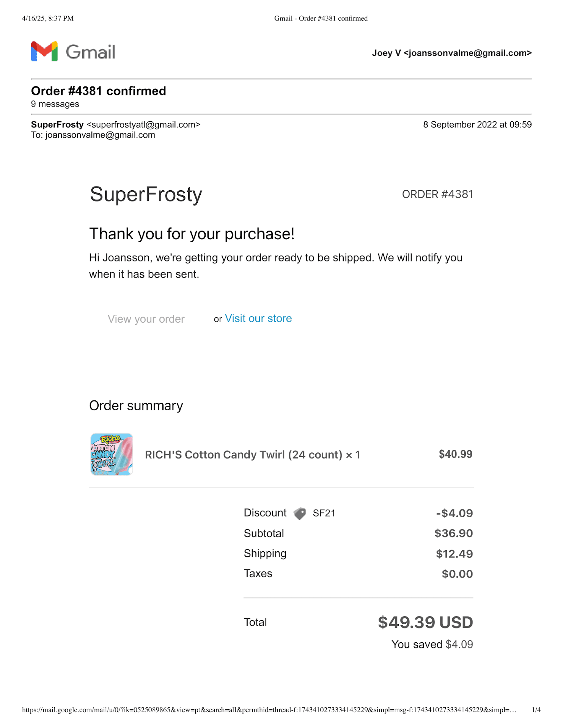Click the discount tag icon

(x=300, y=513)
